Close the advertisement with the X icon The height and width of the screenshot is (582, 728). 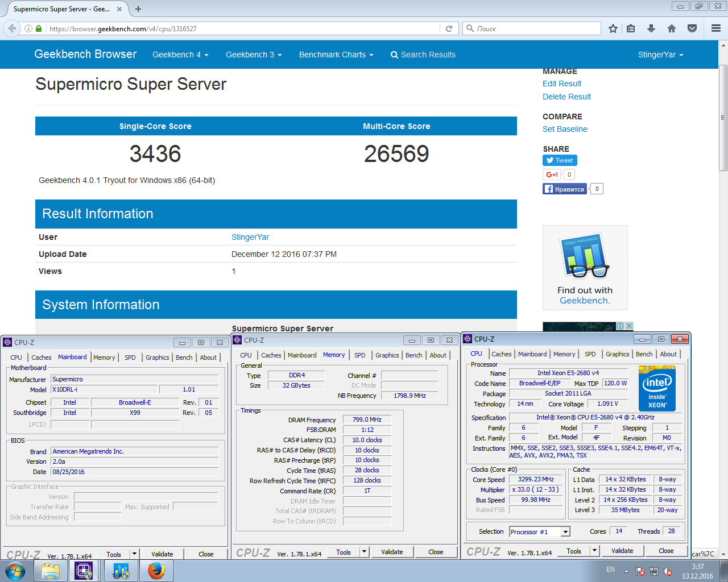coord(629,326)
